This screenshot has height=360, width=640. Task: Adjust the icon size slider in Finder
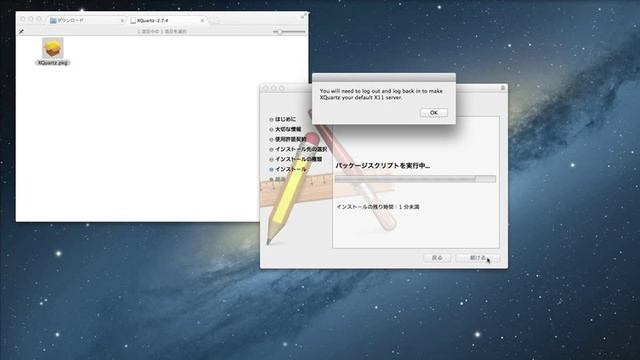point(289,31)
